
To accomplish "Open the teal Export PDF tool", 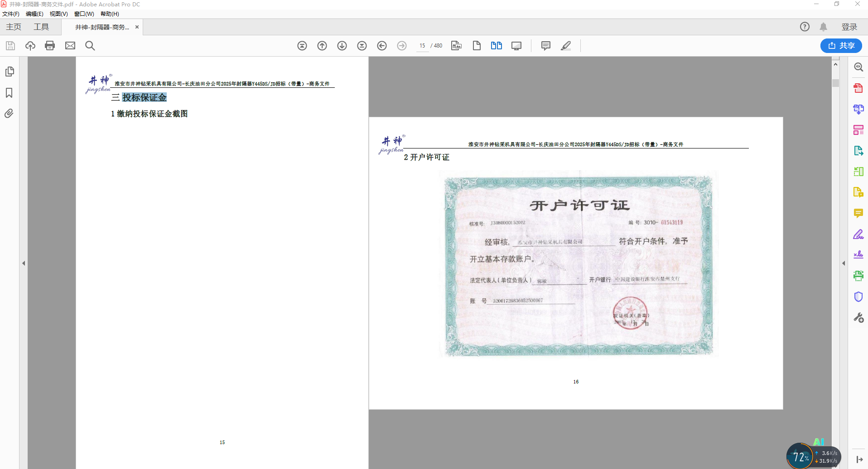I will click(858, 151).
